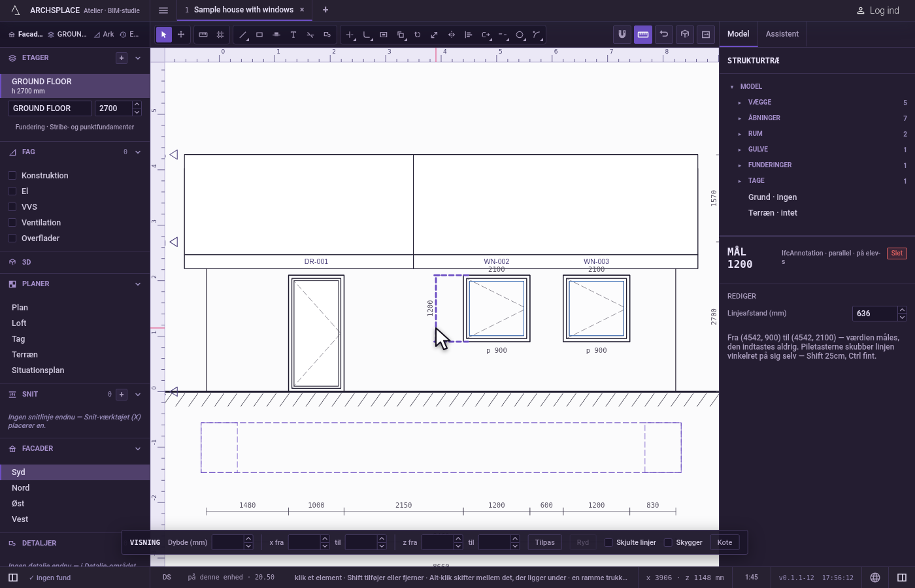
Task: Choose the rectangle drawing tool
Action: point(259,35)
